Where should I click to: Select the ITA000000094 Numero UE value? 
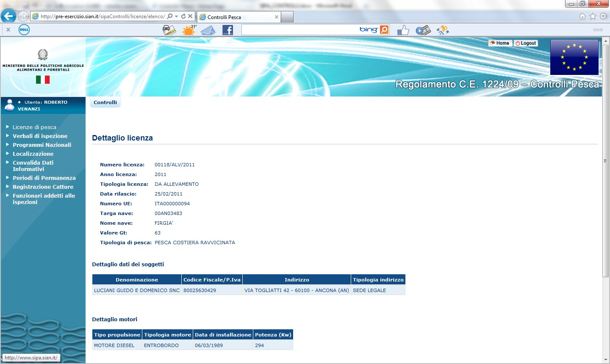click(x=172, y=204)
